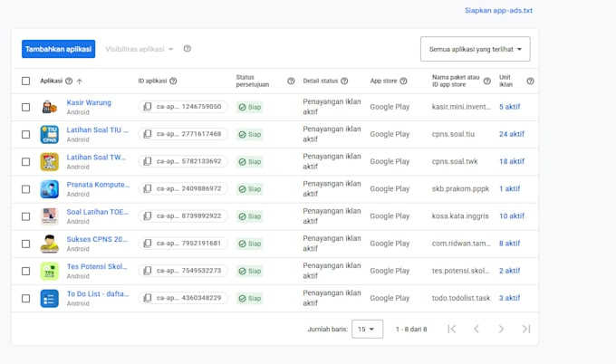Viewport: 616px width, 364px height.
Task: Check the Latihan Soal TWK row checkbox
Action: pyautogui.click(x=26, y=162)
